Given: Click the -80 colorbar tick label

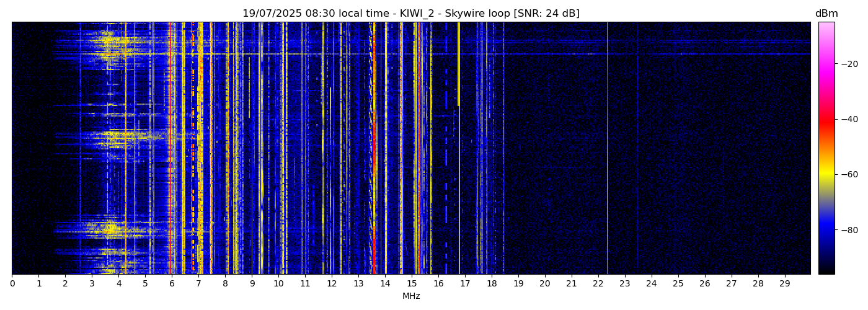Looking at the screenshot, I should click(x=849, y=230).
